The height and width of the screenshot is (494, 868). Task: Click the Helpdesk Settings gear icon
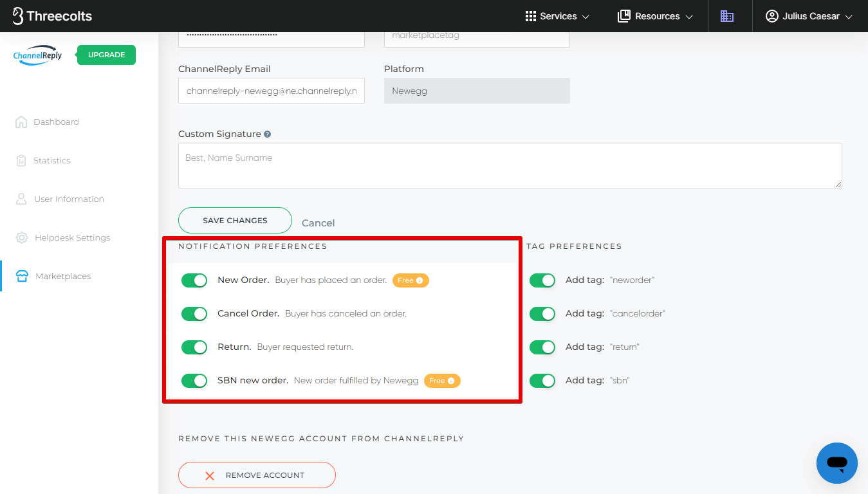22,238
